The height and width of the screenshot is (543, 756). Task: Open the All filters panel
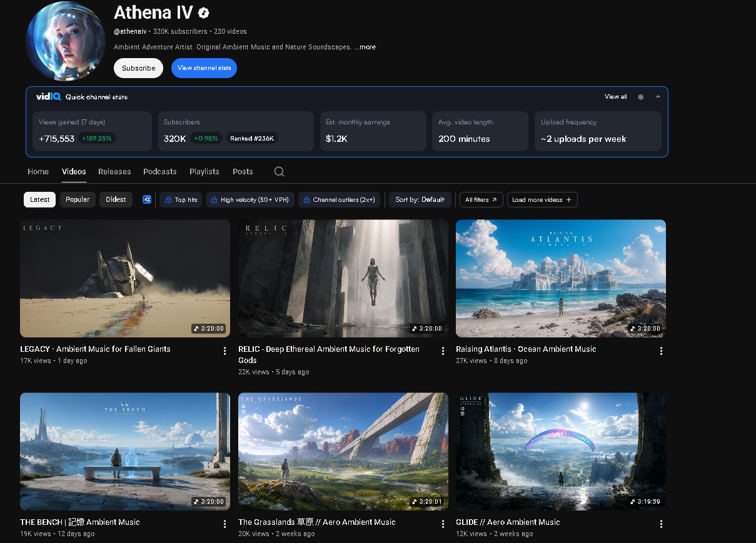pos(481,200)
